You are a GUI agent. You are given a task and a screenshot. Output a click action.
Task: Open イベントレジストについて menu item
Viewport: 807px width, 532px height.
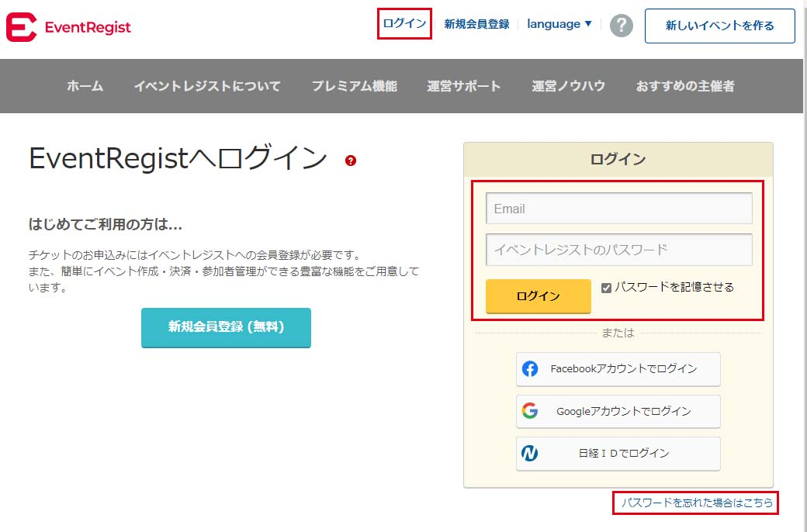pyautogui.click(x=207, y=86)
